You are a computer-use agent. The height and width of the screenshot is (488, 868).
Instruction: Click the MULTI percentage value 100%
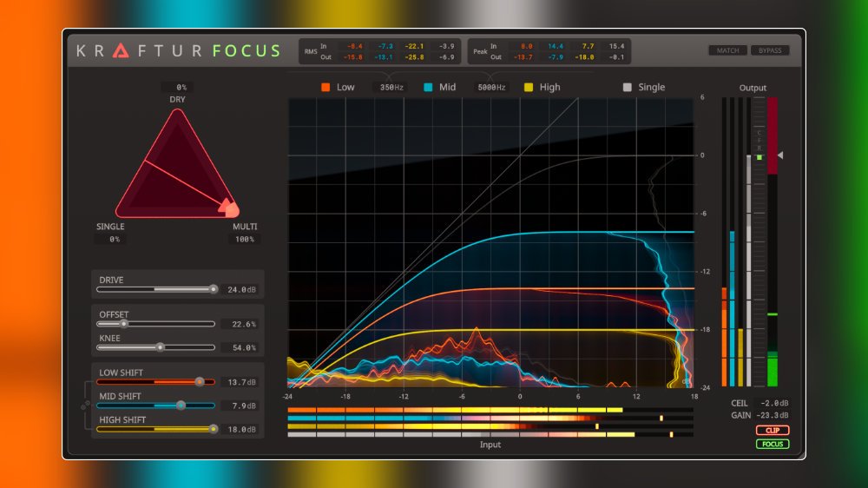tap(244, 240)
